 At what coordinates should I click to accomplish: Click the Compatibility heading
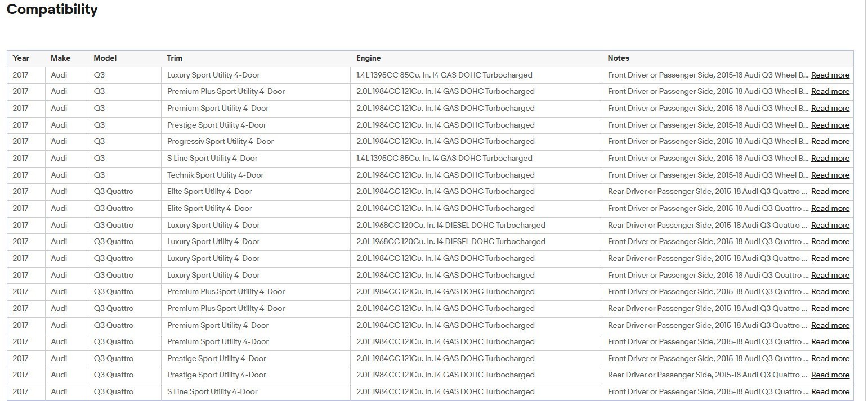tap(52, 10)
